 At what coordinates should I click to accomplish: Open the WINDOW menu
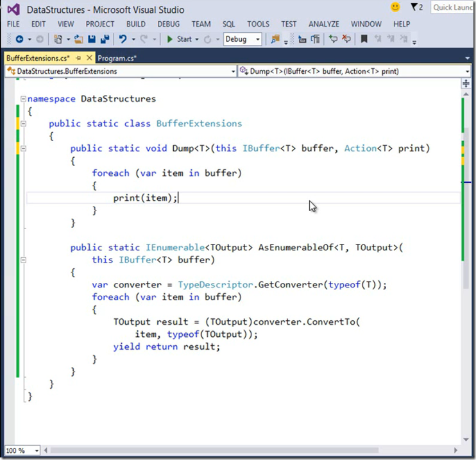366,24
